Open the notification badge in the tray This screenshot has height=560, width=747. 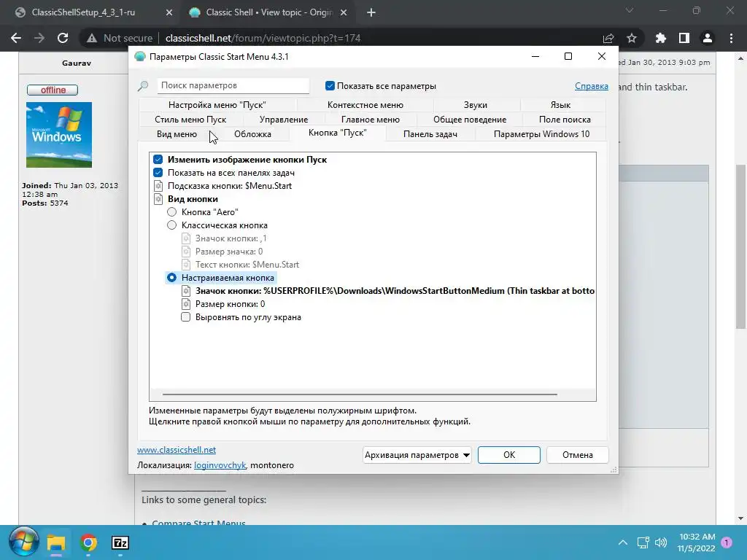tap(727, 542)
